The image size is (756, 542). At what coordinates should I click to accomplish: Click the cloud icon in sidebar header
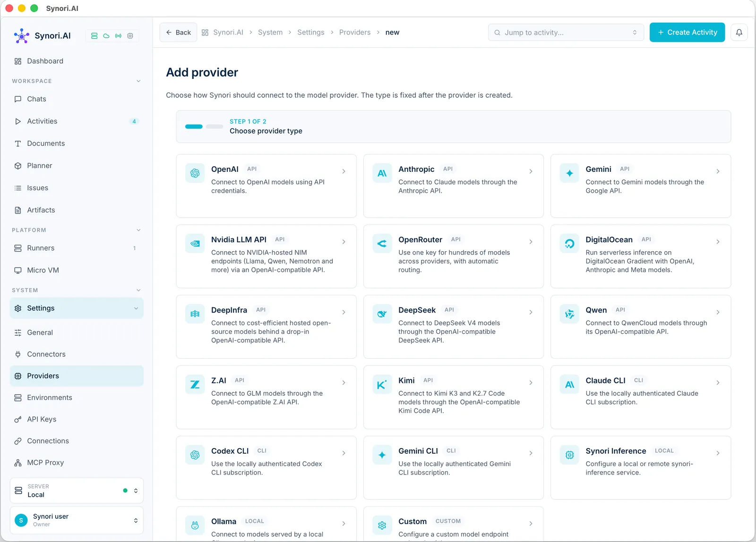click(106, 36)
